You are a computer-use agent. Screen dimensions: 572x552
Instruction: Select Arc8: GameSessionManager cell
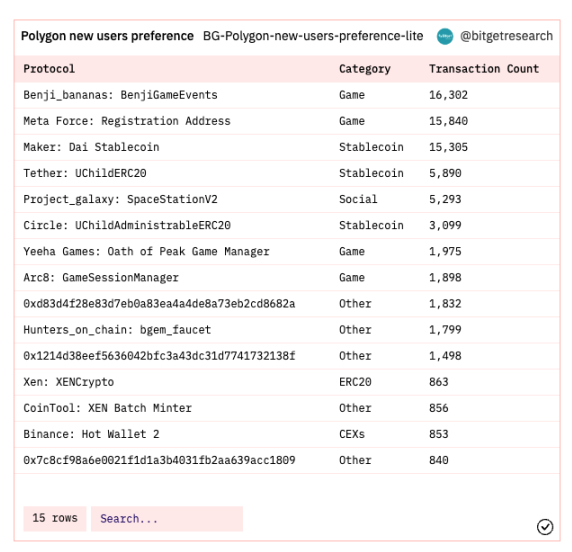pyautogui.click(x=101, y=278)
